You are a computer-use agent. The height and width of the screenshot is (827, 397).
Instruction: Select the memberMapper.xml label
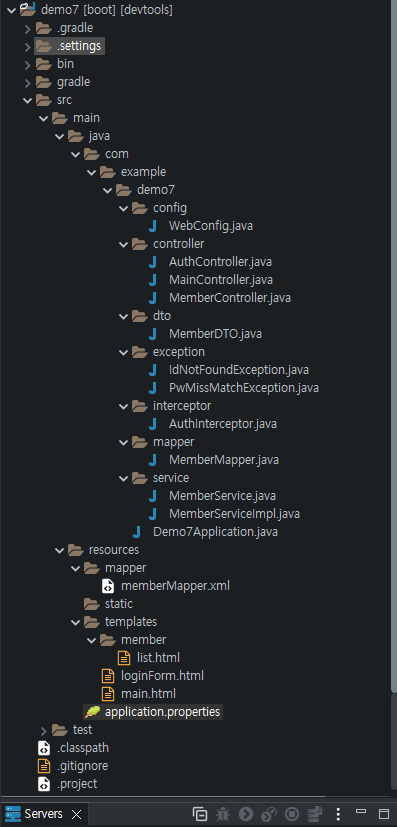point(175,586)
